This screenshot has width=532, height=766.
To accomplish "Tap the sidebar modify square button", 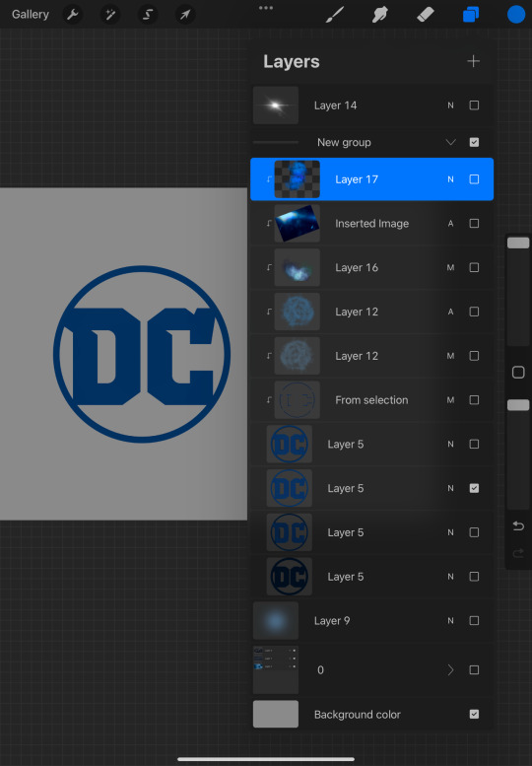I will [518, 373].
